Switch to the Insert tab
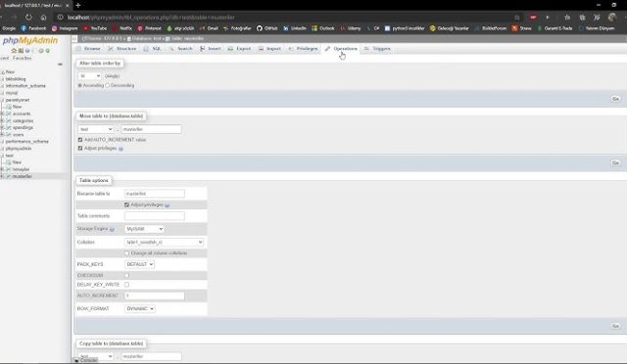 tap(211, 49)
